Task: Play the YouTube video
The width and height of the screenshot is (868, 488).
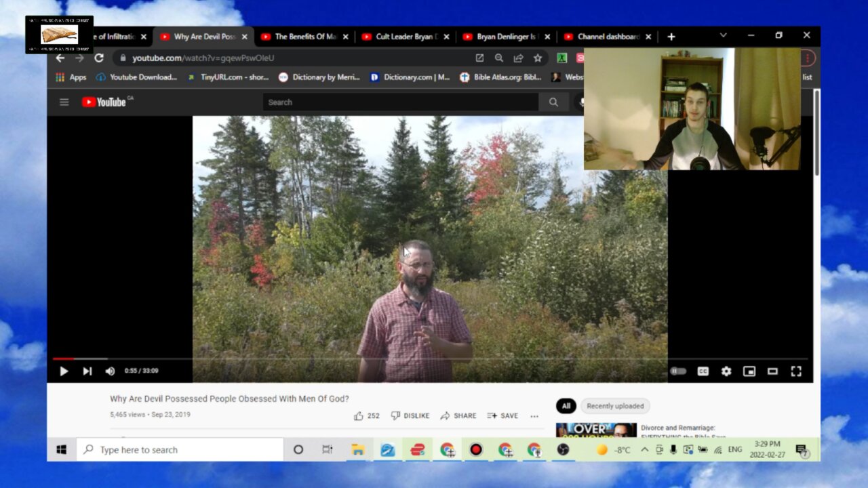Action: [x=64, y=371]
